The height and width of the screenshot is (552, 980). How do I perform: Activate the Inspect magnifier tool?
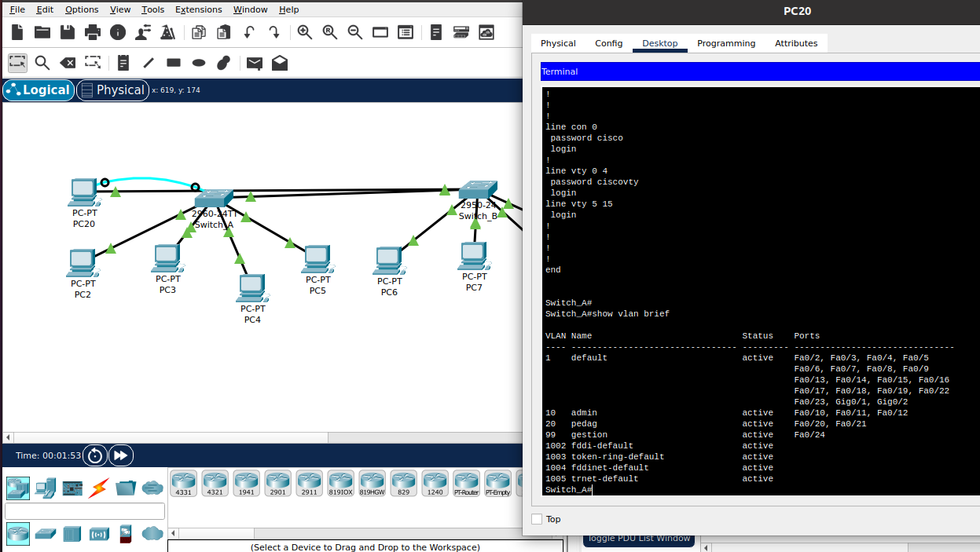point(42,63)
